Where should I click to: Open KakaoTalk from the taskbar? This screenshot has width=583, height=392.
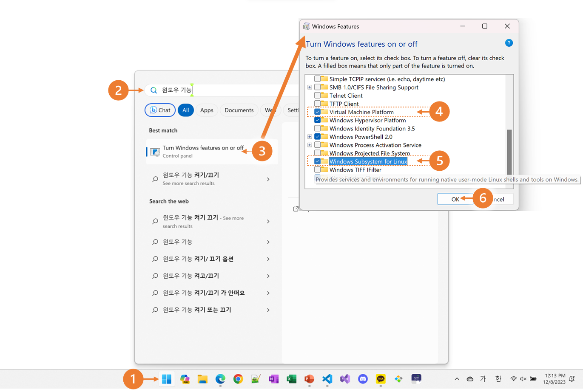(x=381, y=379)
